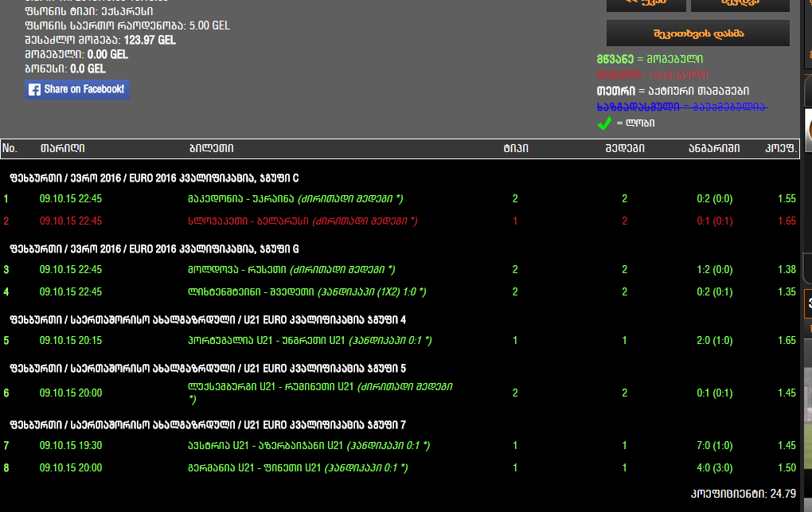Click the შესაძლო მოგება: 123.97 GEL line
Image resolution: width=812 pixels, height=512 pixels.
click(100, 41)
